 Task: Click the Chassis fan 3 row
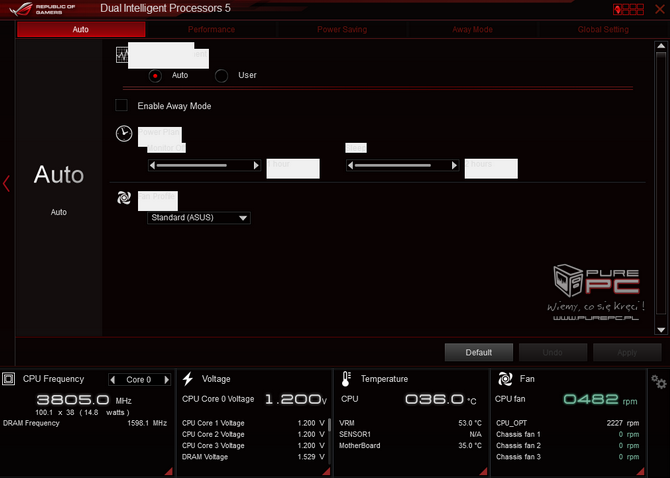(x=567, y=457)
